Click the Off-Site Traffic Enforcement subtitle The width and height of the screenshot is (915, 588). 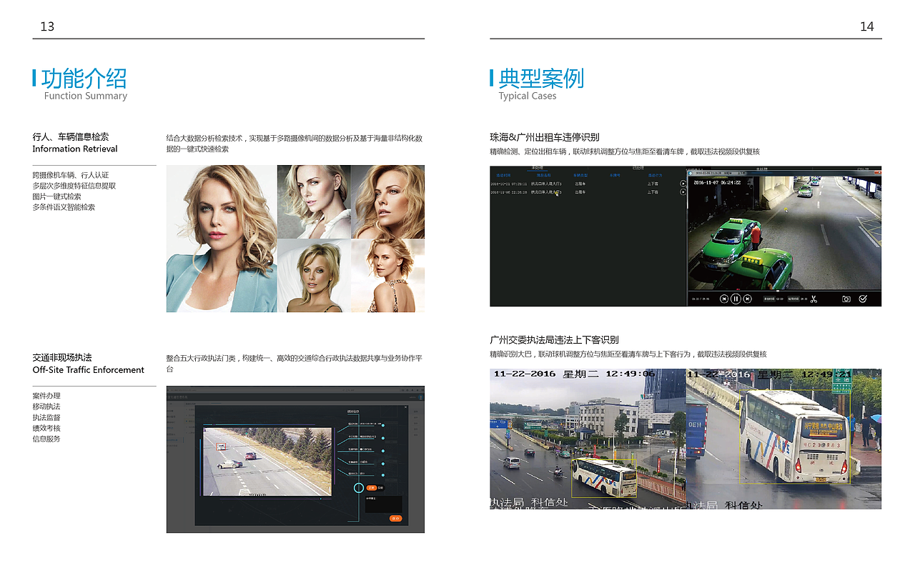(88, 369)
